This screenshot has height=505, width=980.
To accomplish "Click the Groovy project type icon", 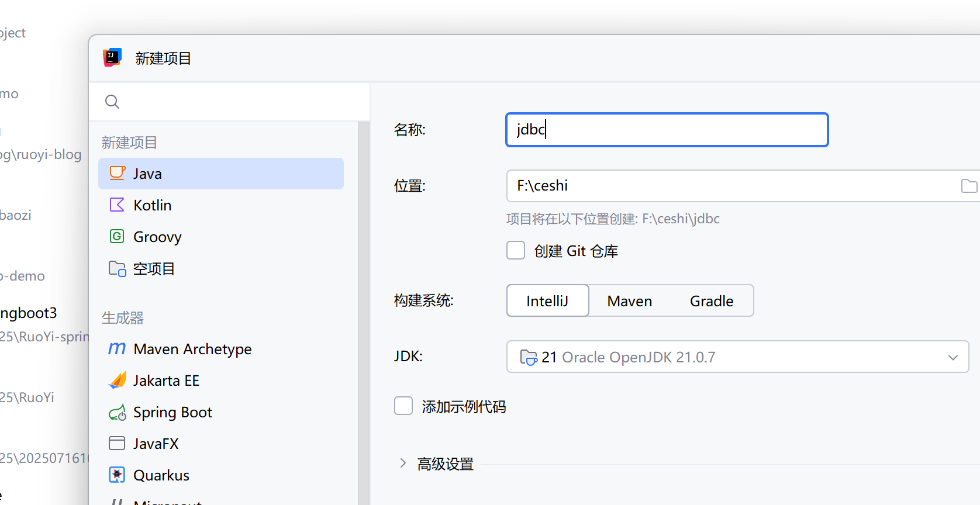I will click(118, 236).
